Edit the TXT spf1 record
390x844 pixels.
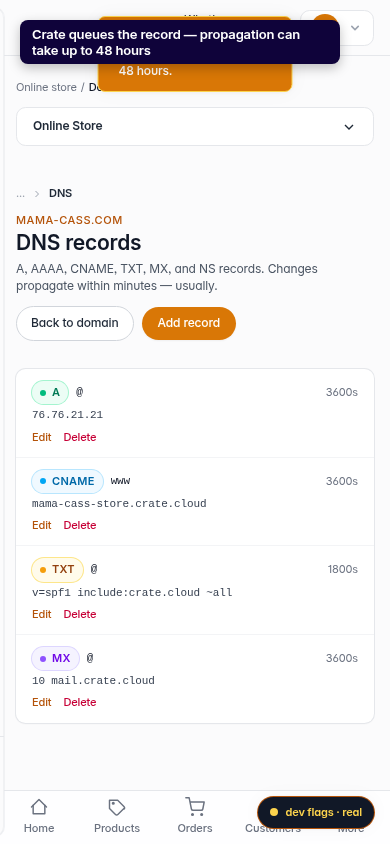pos(42,614)
